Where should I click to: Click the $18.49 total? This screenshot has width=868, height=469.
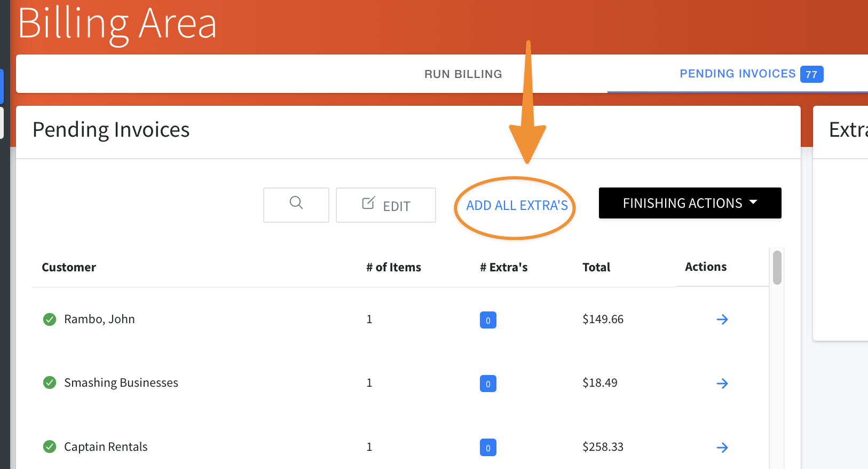tap(600, 382)
